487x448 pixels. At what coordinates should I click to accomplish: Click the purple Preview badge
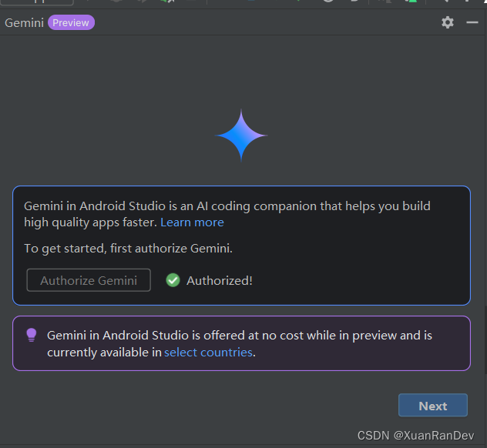coord(71,22)
